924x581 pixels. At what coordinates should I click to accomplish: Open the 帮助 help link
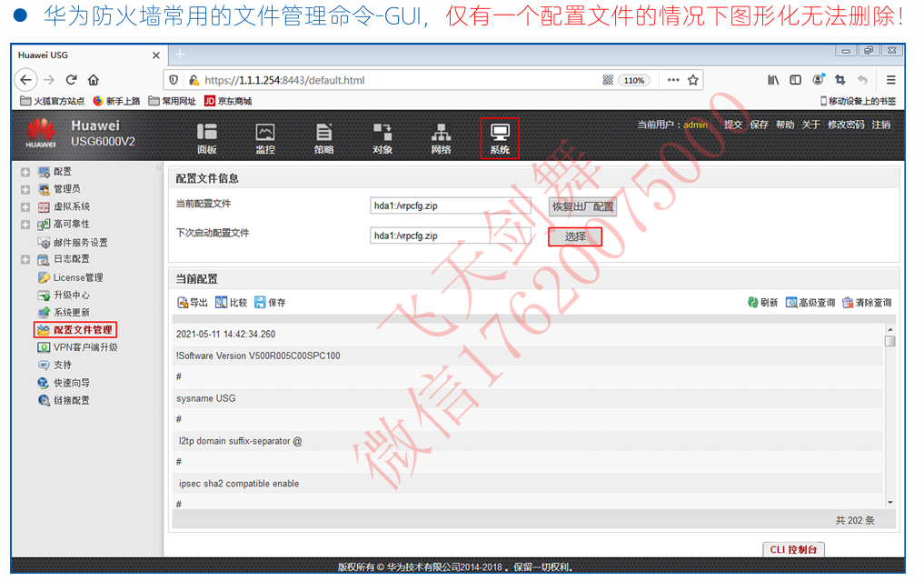point(785,125)
